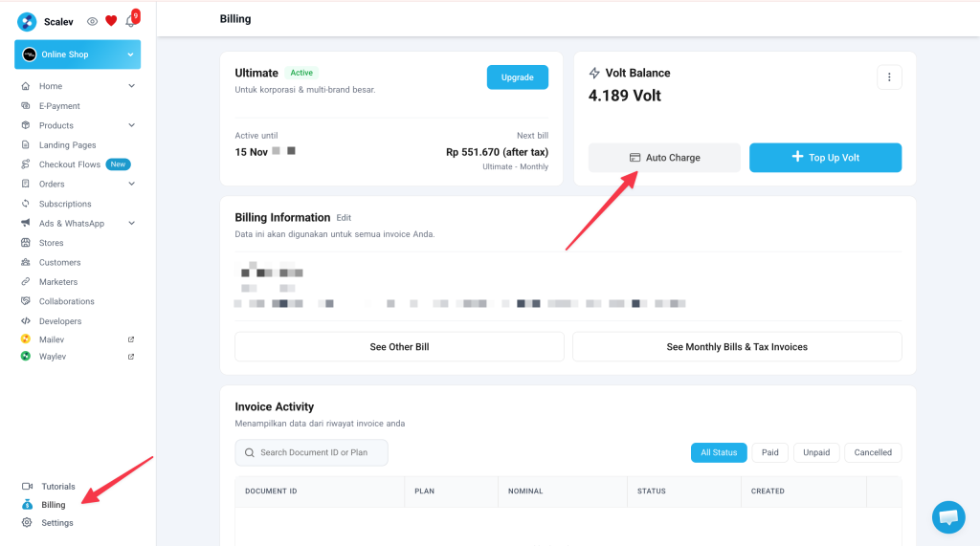
Task: Select the All Status filter
Action: 719,452
